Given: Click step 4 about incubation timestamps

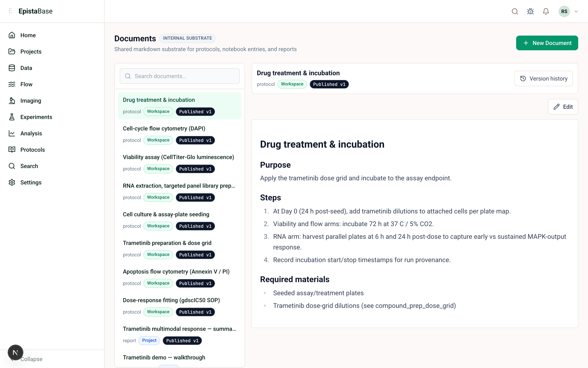Looking at the screenshot, I should coord(362,260).
